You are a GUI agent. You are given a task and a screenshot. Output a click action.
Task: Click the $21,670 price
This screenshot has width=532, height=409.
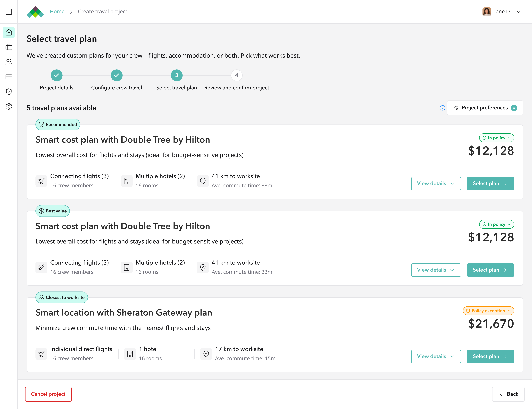tap(491, 324)
